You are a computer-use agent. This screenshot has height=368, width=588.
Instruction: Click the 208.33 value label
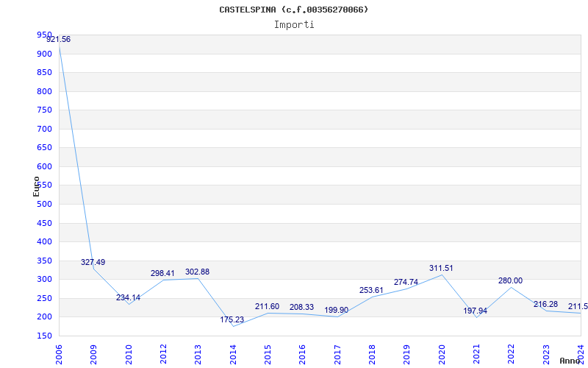[301, 307]
